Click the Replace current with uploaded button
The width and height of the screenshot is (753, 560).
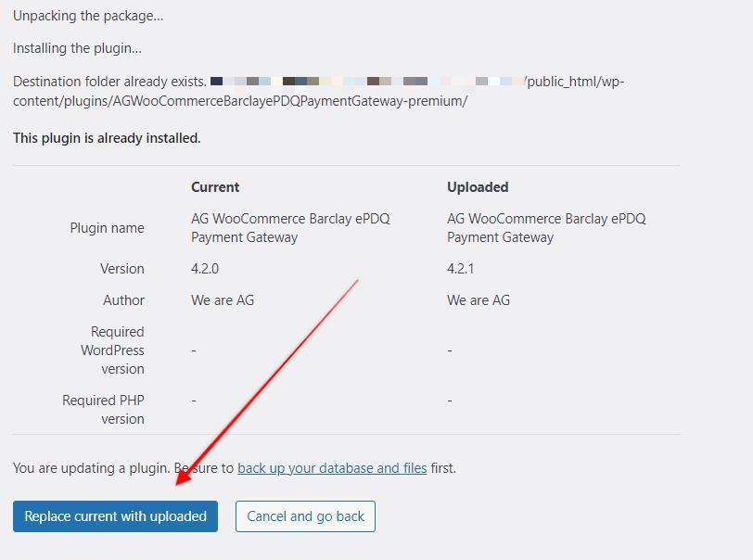click(115, 516)
